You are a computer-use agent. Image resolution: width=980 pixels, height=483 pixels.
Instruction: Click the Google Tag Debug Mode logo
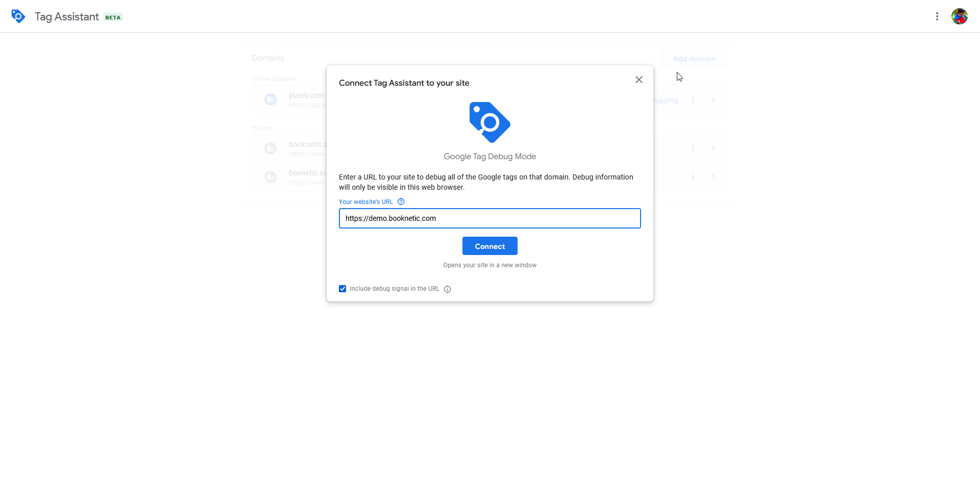[x=490, y=122]
